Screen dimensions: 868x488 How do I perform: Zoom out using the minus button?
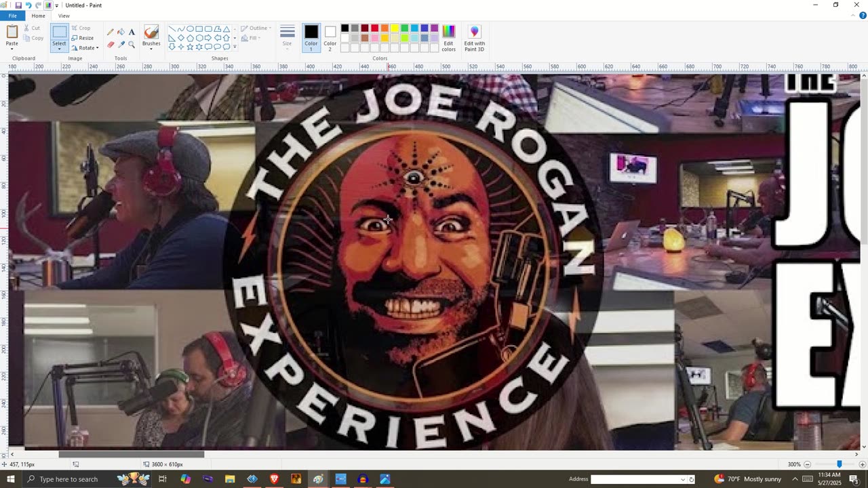pos(807,464)
